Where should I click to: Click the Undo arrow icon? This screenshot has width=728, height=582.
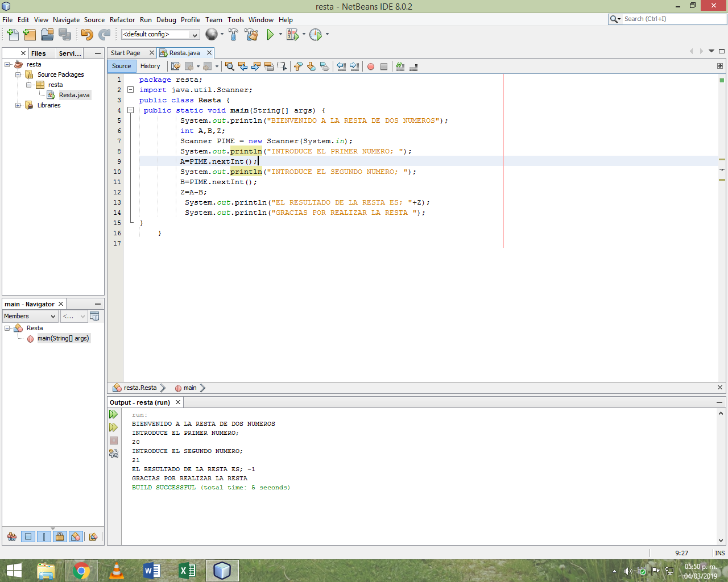tap(88, 34)
